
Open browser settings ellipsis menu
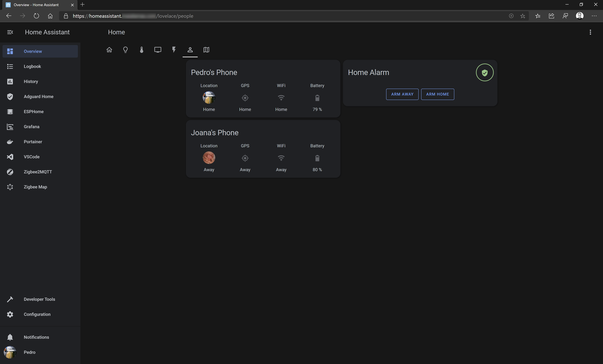(x=594, y=16)
